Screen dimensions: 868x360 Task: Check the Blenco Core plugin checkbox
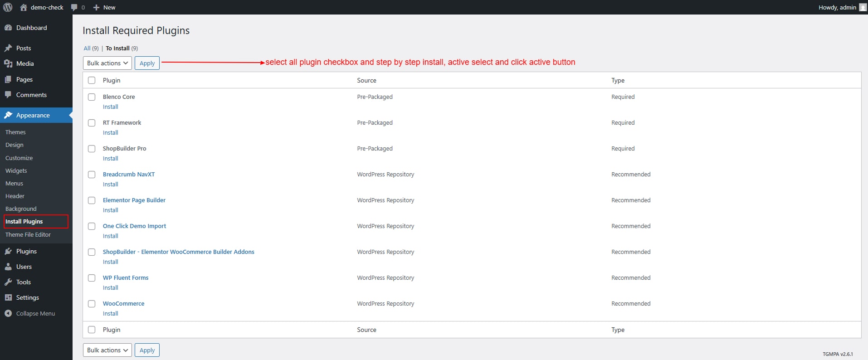click(x=92, y=97)
